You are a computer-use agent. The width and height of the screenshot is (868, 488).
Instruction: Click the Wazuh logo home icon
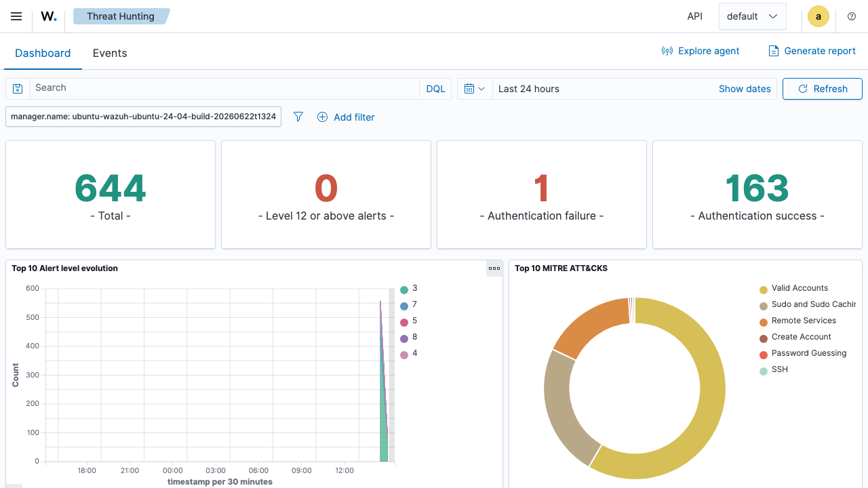coord(49,16)
